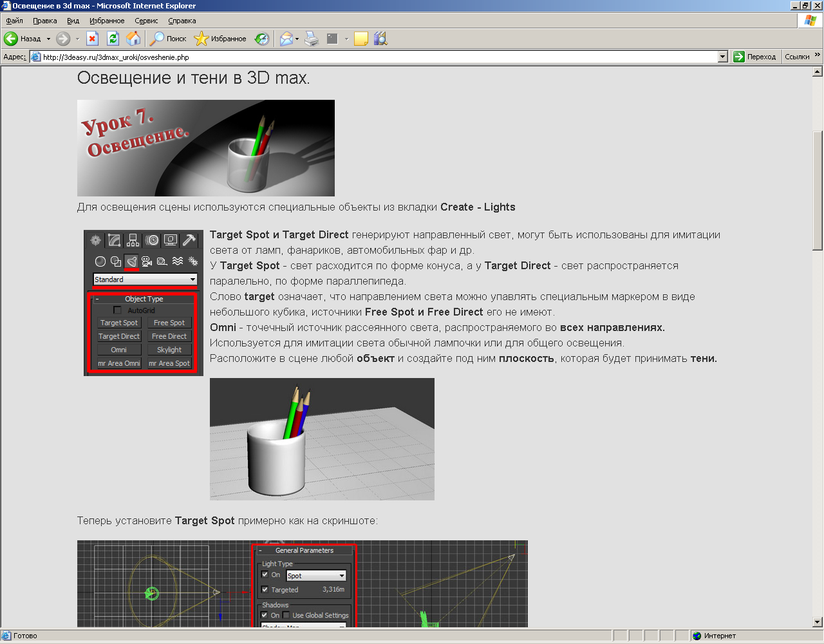
Task: Open the Правка menu
Action: pos(45,21)
